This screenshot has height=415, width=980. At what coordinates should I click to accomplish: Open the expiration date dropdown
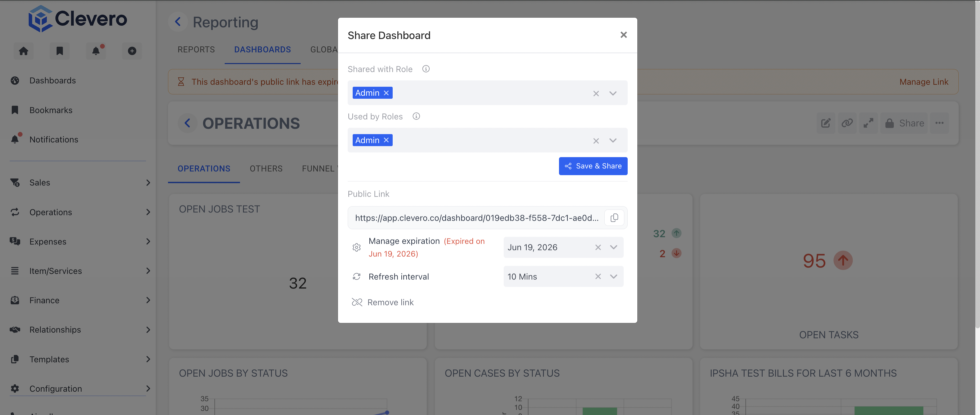(x=614, y=248)
